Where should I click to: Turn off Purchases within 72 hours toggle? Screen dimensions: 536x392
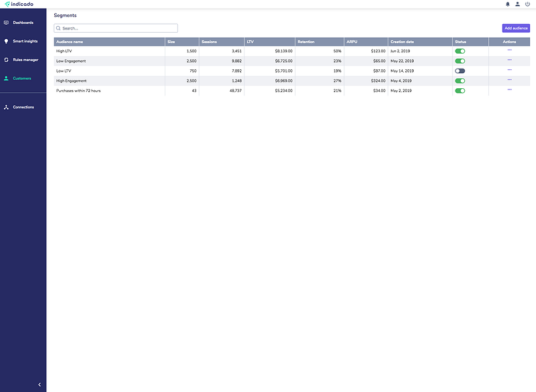pos(460,91)
